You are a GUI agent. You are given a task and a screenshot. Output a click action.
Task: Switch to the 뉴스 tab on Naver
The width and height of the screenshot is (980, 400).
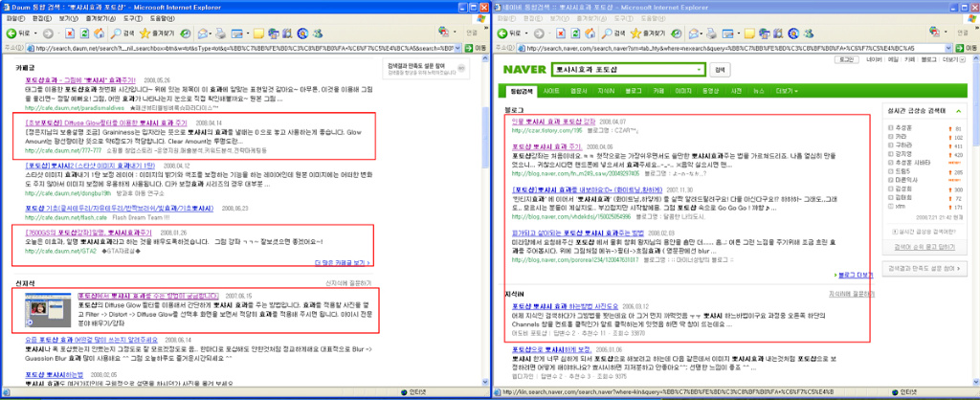click(758, 91)
